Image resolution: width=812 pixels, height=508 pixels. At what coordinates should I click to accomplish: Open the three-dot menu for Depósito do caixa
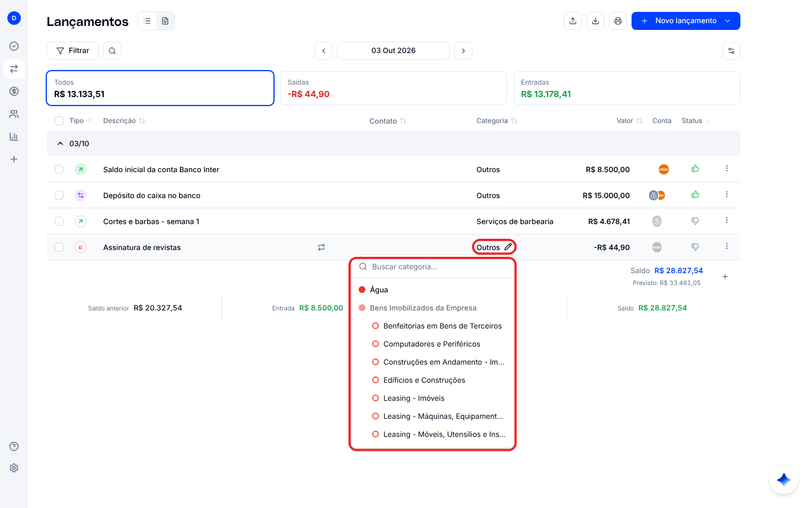point(727,195)
